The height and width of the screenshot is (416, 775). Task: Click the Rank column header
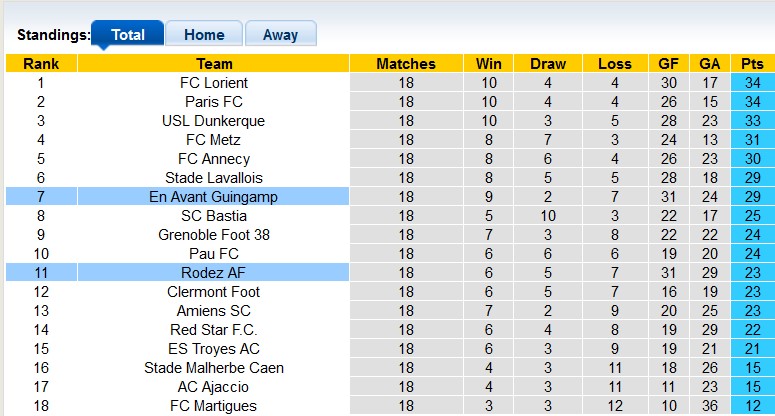point(41,64)
